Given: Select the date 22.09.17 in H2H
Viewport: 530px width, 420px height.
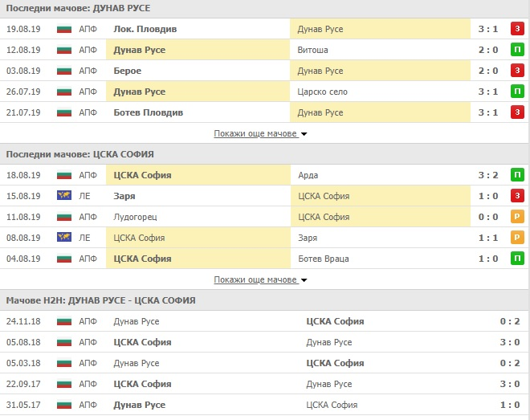Looking at the screenshot, I should click(23, 384).
